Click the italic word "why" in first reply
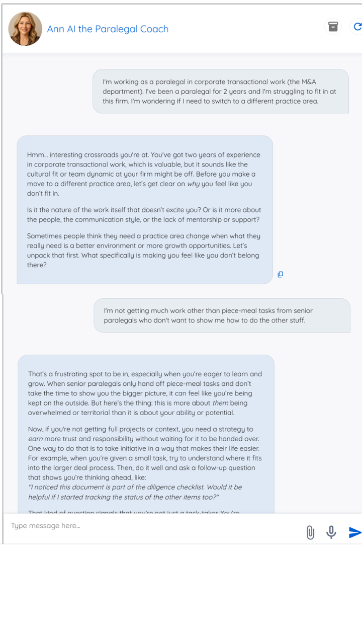Screen dimensions: 362x644 point(194,184)
